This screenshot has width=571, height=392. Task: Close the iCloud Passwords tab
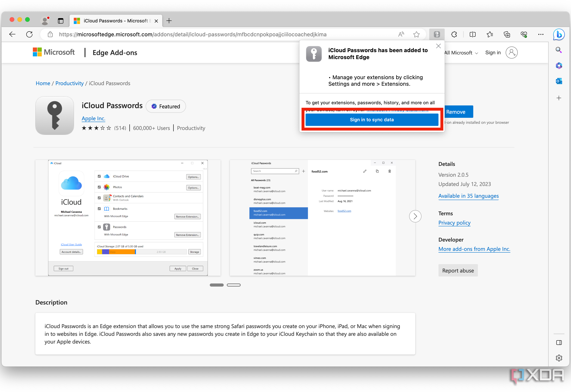pos(156,21)
